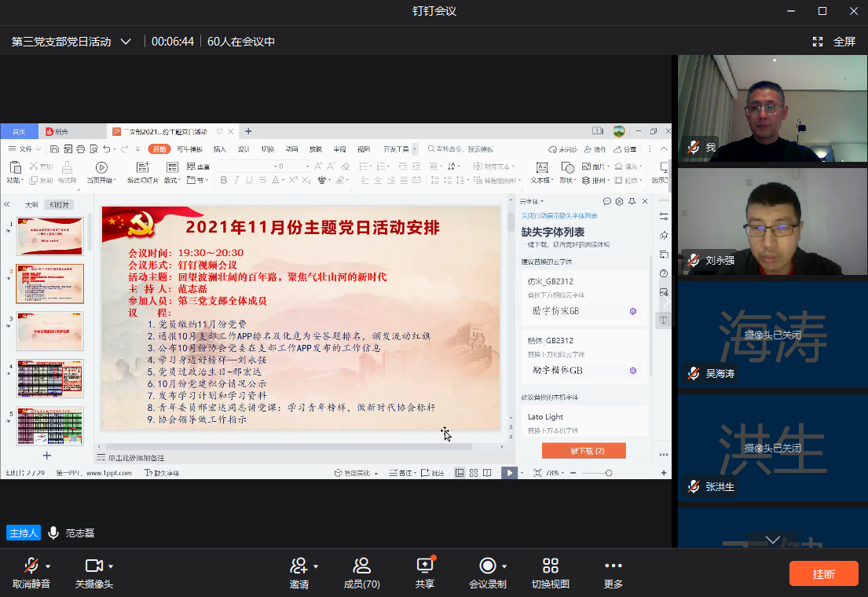This screenshot has width=868, height=597.
Task: Toggle bold formatting on selected text
Action: tap(224, 179)
